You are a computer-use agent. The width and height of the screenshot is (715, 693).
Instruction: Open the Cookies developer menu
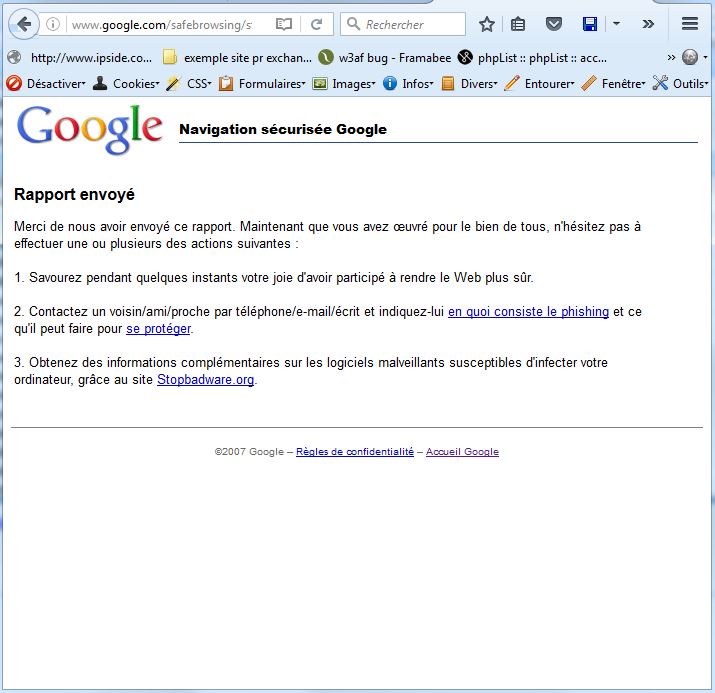click(126, 84)
